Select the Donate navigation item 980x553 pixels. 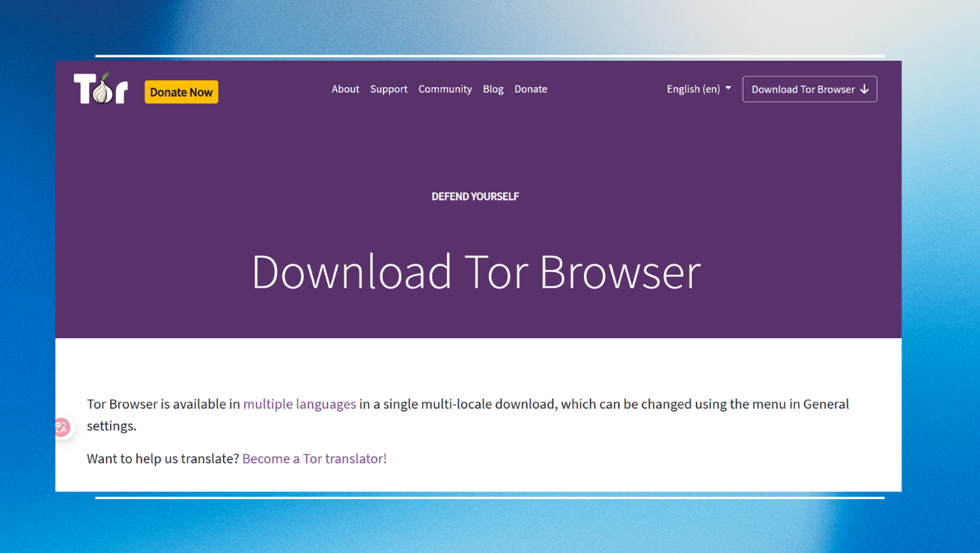coord(531,88)
